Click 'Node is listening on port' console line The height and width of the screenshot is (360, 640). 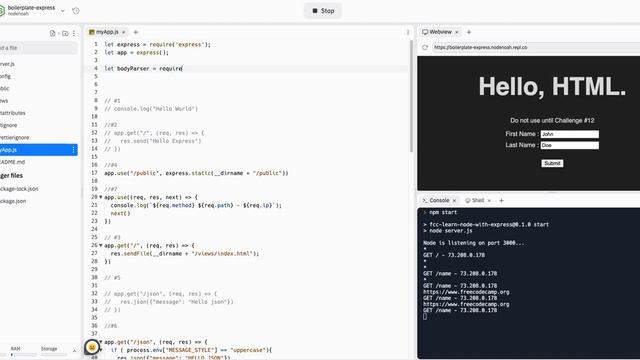point(473,243)
